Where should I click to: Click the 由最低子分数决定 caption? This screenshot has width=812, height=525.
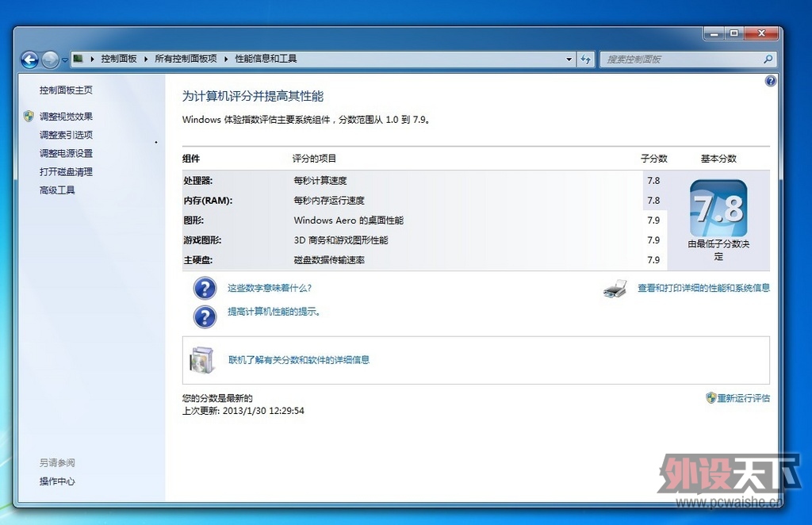click(718, 250)
